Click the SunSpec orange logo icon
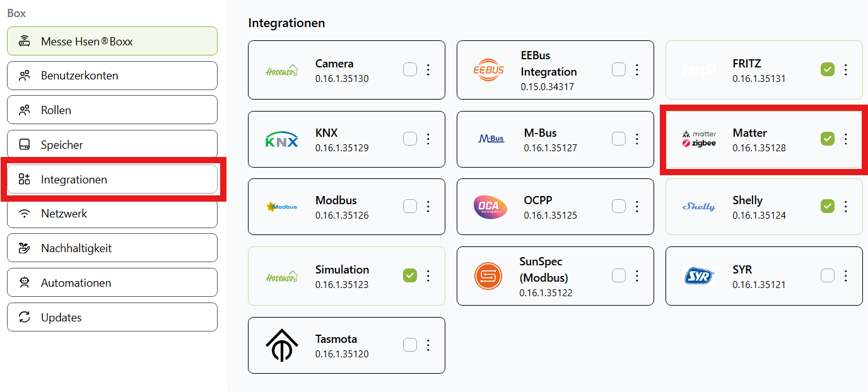The width and height of the screenshot is (868, 392). click(488, 276)
